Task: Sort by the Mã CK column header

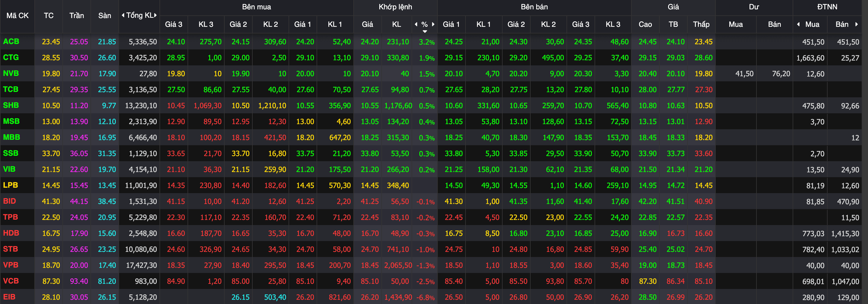Action: [17, 15]
